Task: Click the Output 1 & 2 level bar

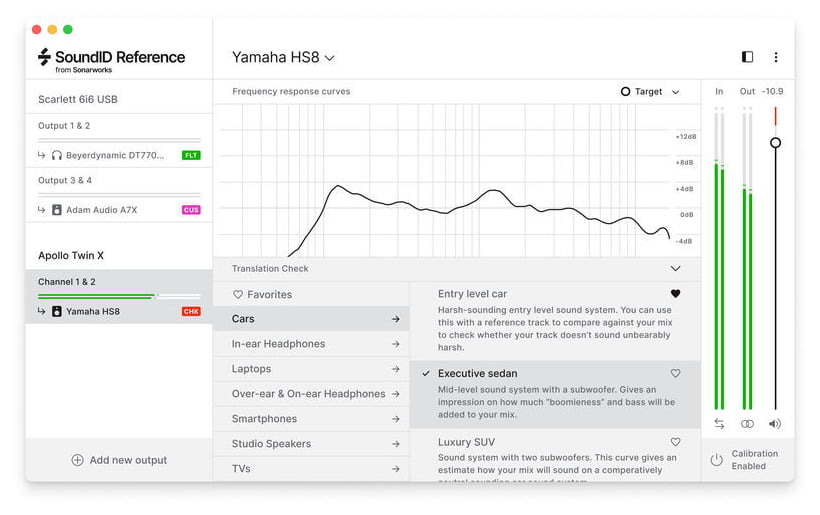Action: pos(119,140)
